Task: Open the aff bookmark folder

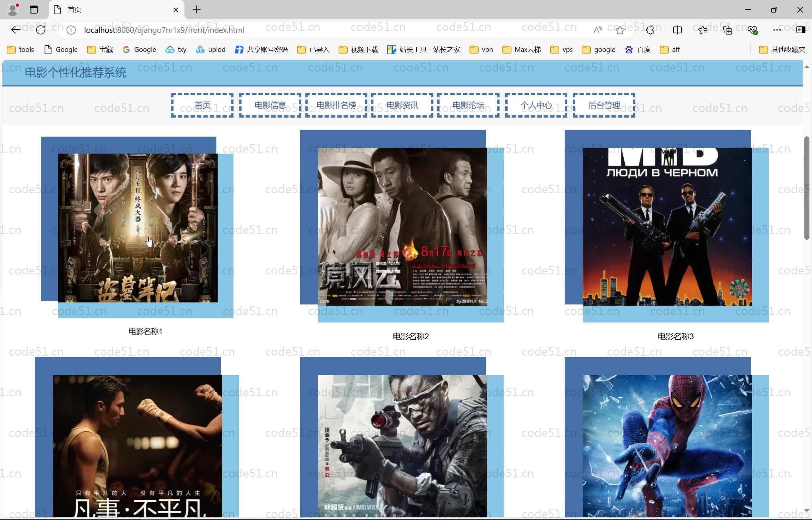Action: [669, 50]
